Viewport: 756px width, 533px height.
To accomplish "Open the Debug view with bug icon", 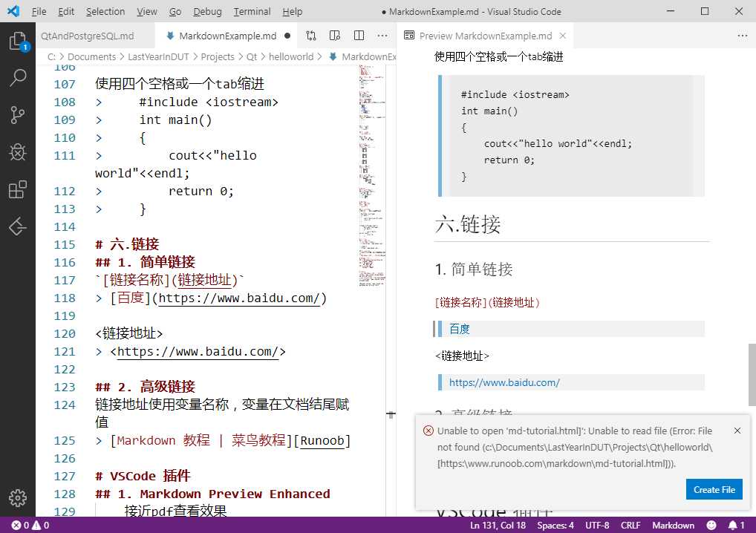I will (x=18, y=152).
